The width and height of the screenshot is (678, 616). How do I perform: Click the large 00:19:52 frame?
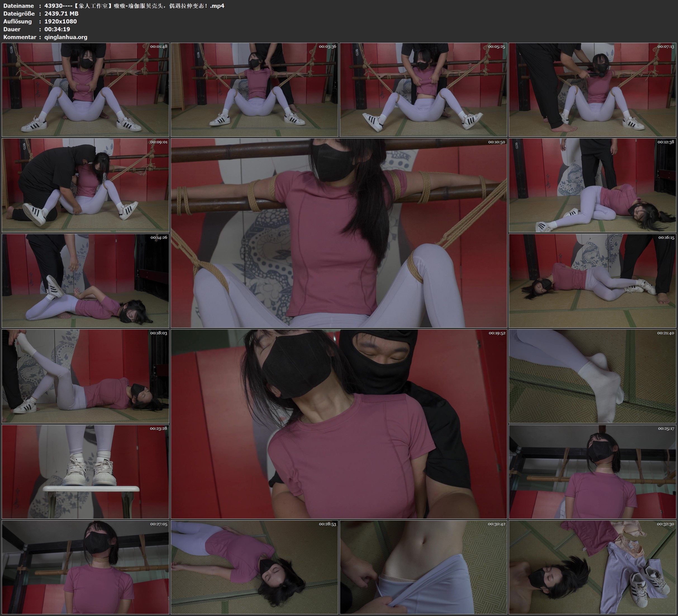click(339, 424)
